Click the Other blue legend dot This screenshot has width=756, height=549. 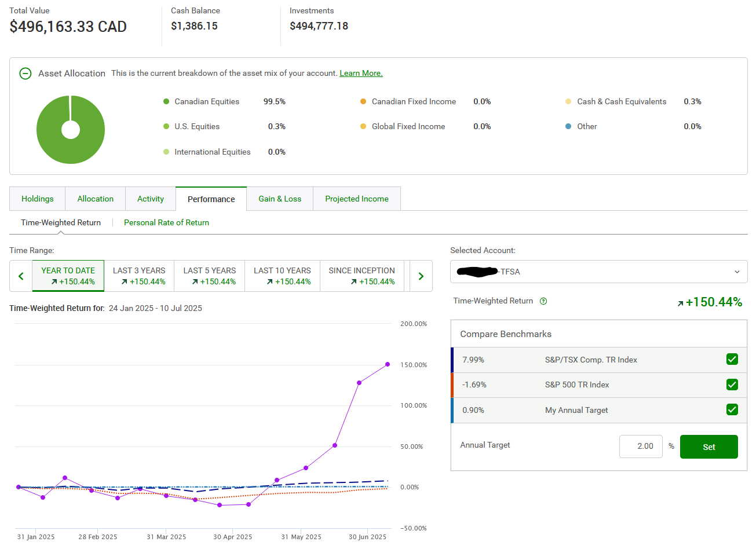click(x=568, y=126)
